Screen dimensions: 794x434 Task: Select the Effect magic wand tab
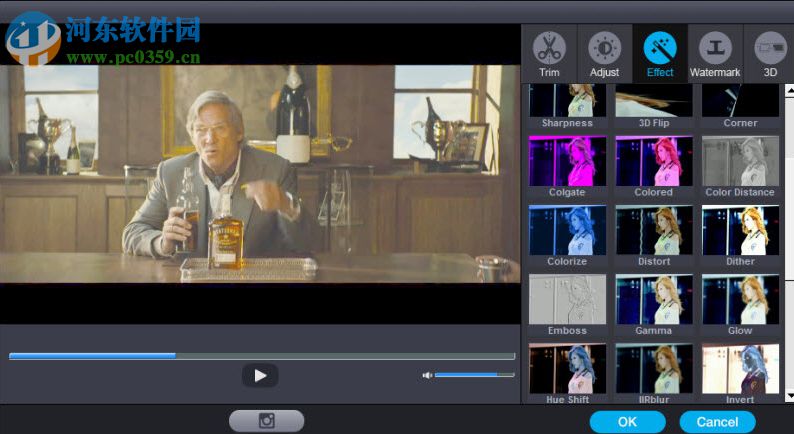click(x=660, y=54)
